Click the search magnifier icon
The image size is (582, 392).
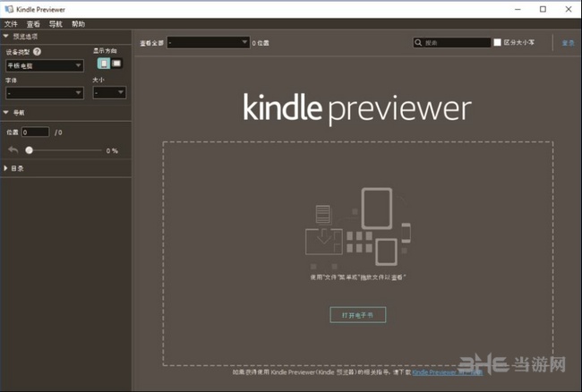point(418,43)
